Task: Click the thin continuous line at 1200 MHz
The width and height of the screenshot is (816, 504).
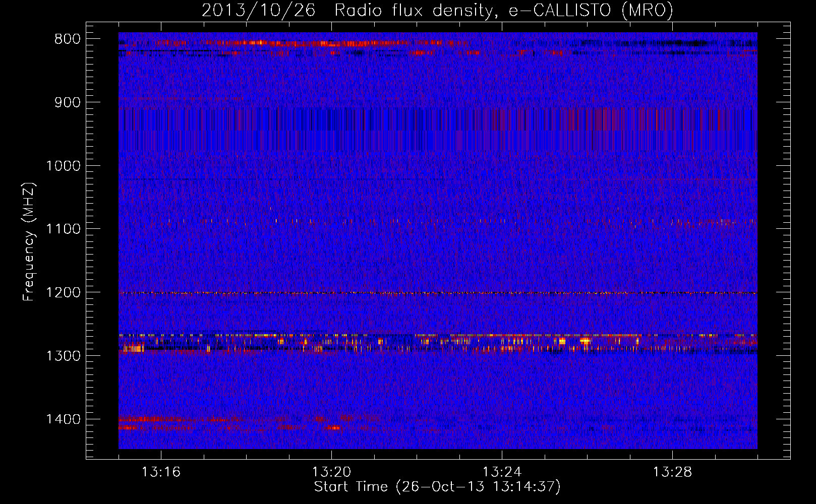Action: tap(438, 293)
